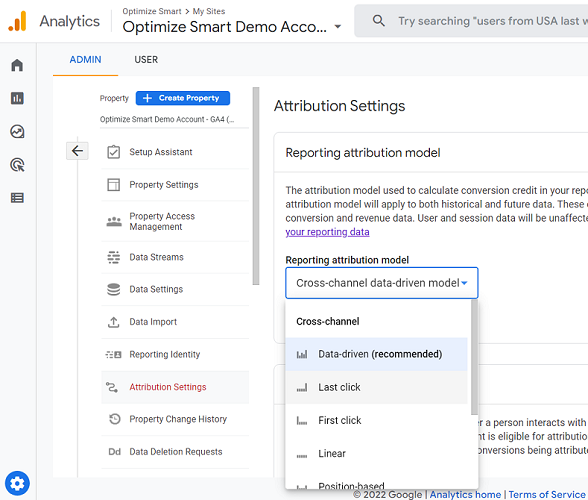Select the Linear option

[x=376, y=453]
